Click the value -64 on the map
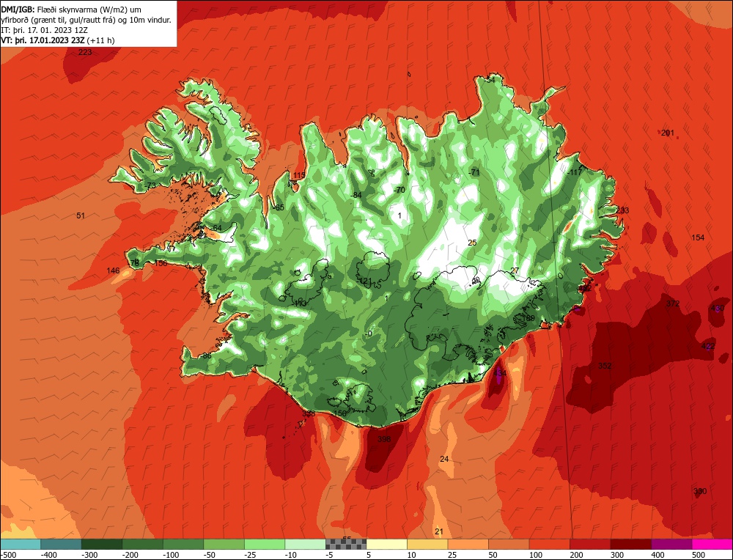 click(x=216, y=228)
